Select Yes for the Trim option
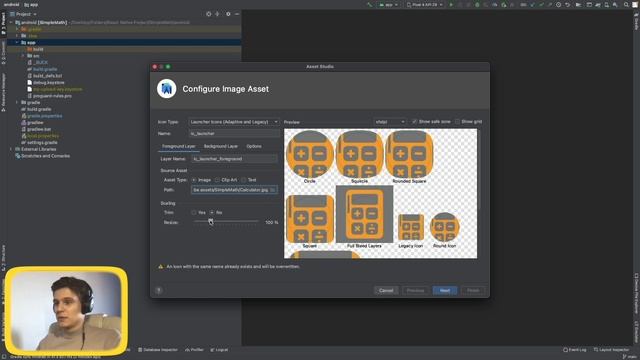Image resolution: width=640 pixels, height=360 pixels. point(194,213)
